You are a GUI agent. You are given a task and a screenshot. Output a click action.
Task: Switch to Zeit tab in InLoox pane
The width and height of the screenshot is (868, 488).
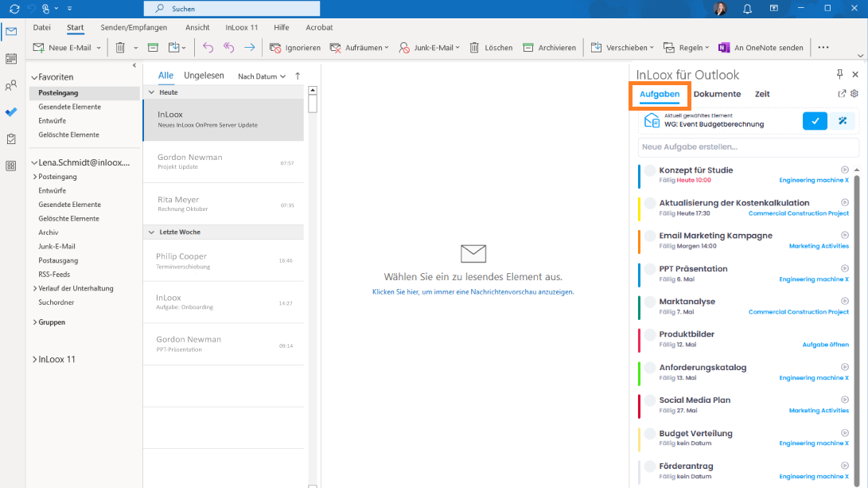(762, 94)
